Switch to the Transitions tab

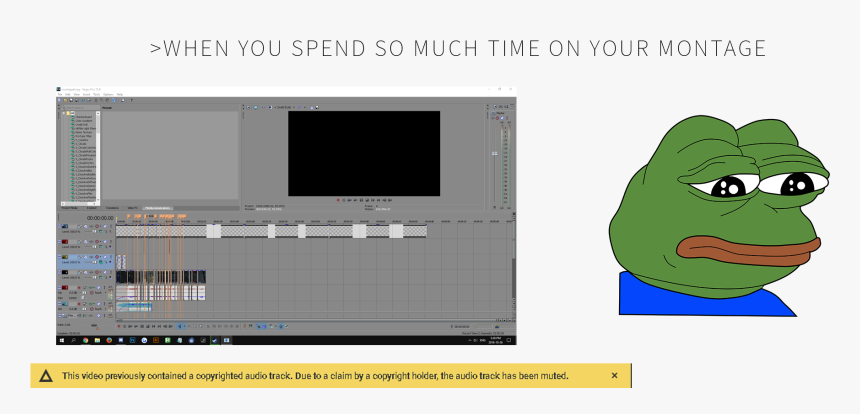112,208
